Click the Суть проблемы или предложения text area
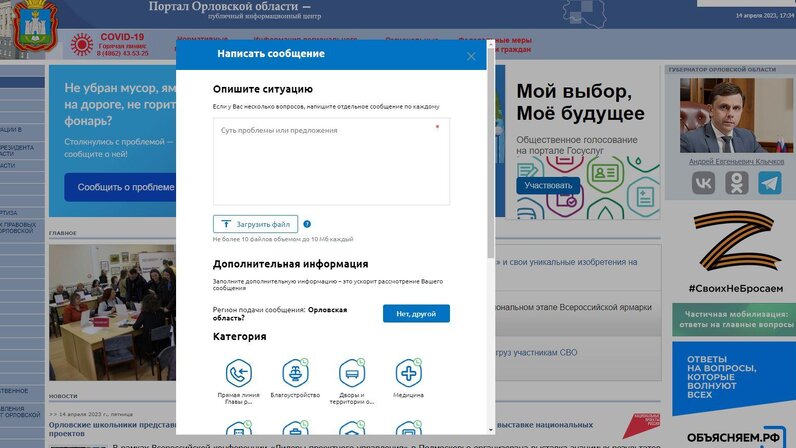This screenshot has height=448, width=796. click(x=331, y=162)
